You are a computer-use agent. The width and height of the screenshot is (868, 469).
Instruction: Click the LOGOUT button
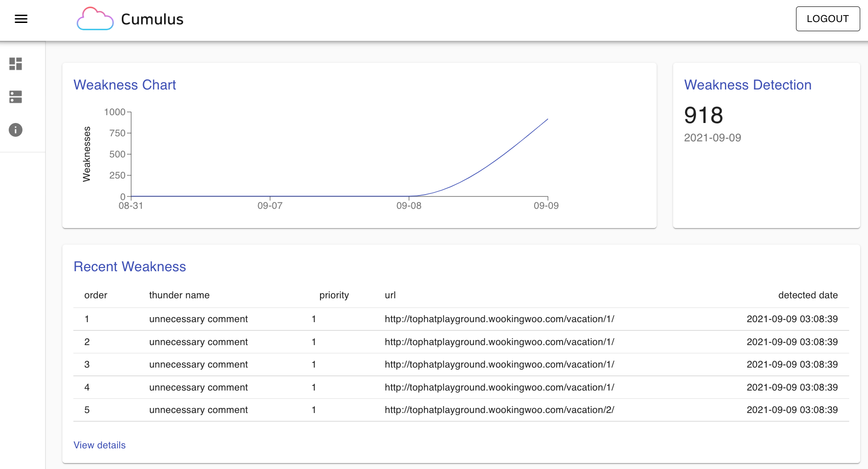point(828,19)
